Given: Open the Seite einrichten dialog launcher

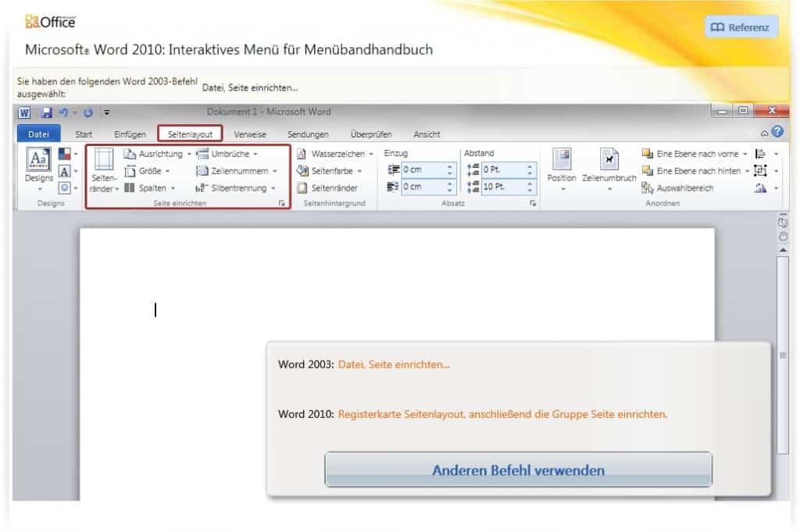Looking at the screenshot, I should 281,203.
